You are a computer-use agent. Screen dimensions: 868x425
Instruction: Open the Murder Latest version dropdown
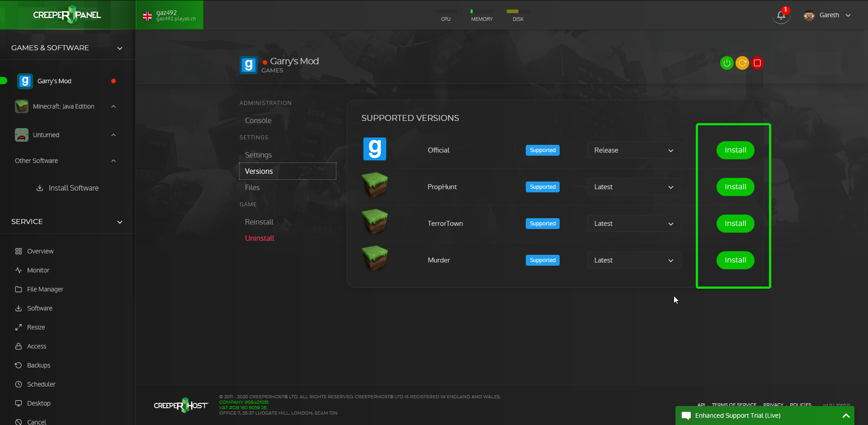pos(634,260)
